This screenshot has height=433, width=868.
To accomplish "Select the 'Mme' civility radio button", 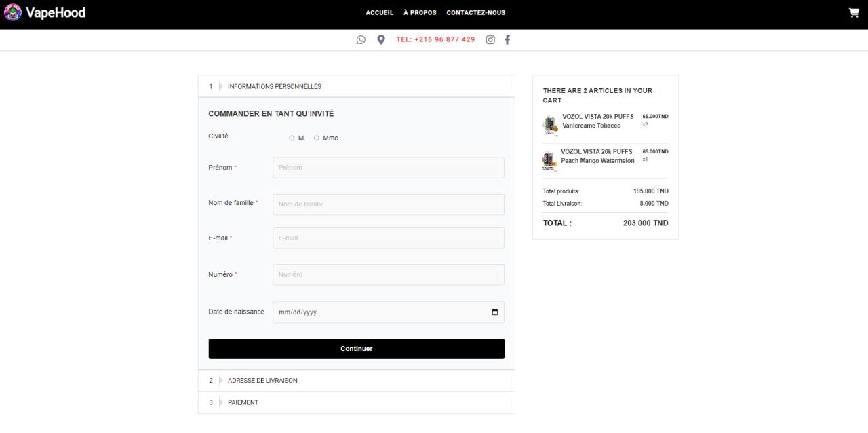I will tap(317, 138).
